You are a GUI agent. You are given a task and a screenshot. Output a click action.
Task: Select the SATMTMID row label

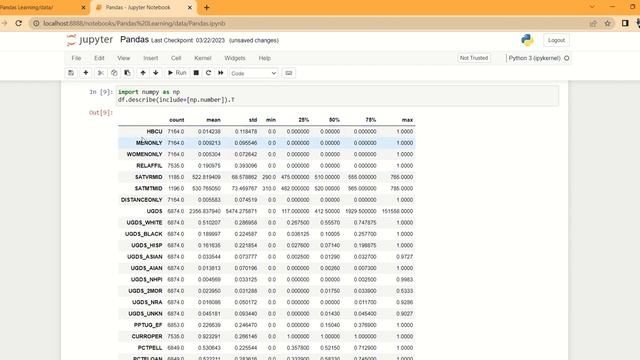click(x=149, y=189)
